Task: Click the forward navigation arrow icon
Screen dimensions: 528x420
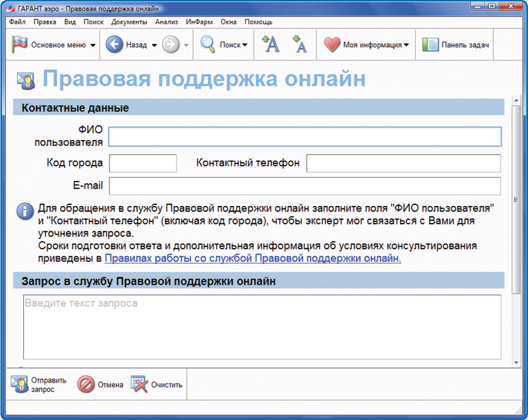Action: point(171,45)
